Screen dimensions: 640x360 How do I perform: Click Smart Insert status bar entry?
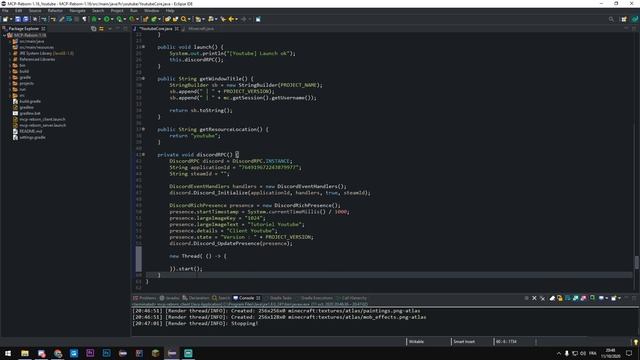(464, 342)
